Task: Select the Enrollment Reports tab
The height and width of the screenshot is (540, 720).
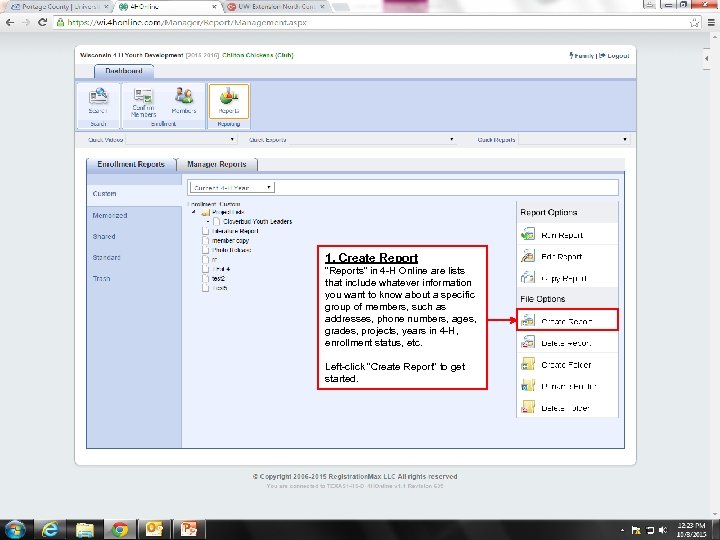Action: 131,164
